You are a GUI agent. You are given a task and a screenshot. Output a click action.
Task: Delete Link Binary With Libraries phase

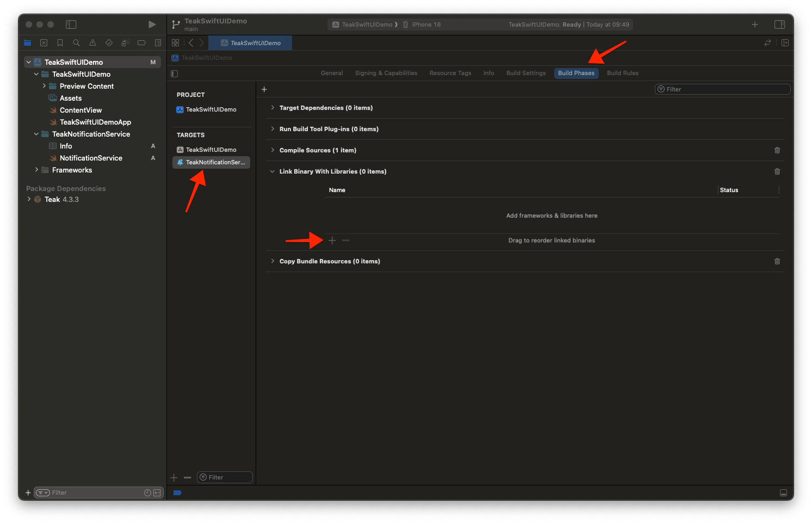click(x=777, y=171)
